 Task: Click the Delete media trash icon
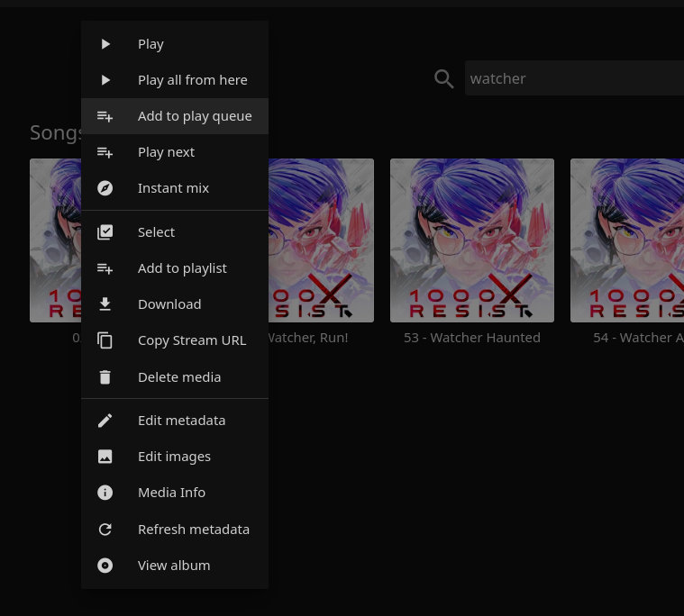(105, 377)
